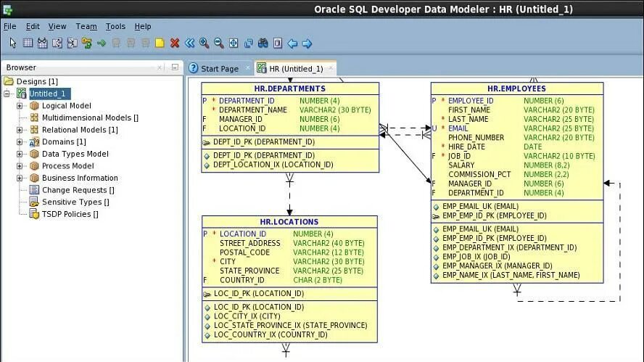This screenshot has height=362, width=644.
Task: Click the Merge Tables toolbar icon
Action: [72, 43]
